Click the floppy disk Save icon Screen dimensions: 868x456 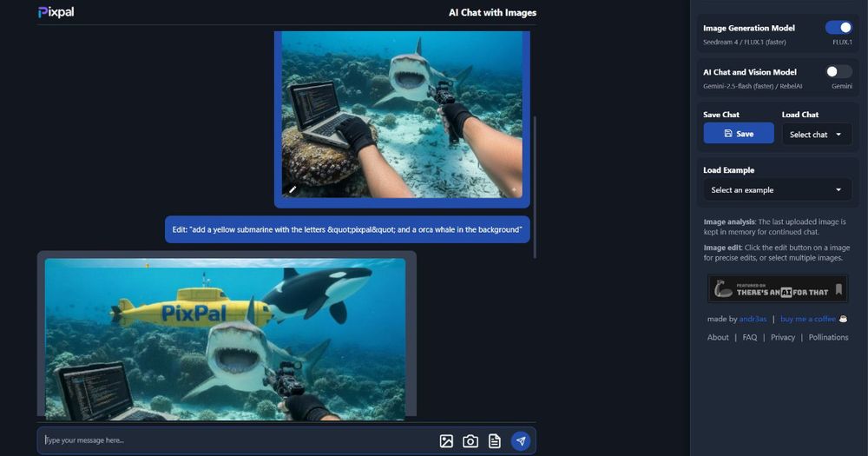[x=728, y=134]
